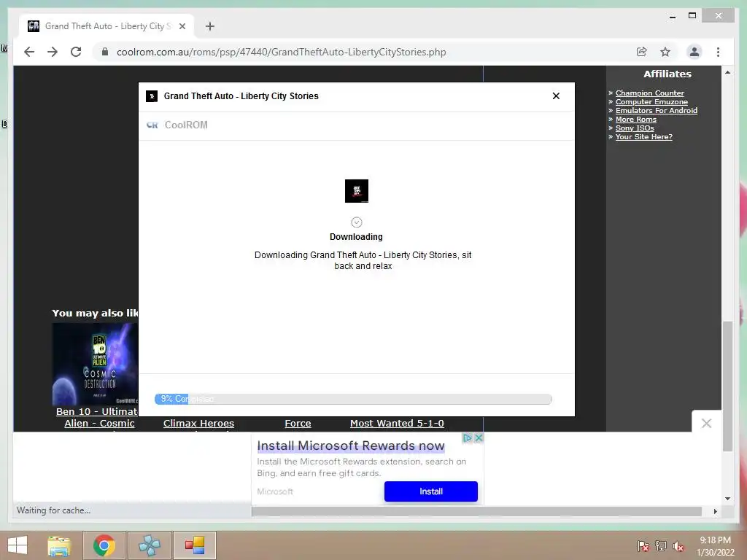Click the download progress bar

[353, 399]
